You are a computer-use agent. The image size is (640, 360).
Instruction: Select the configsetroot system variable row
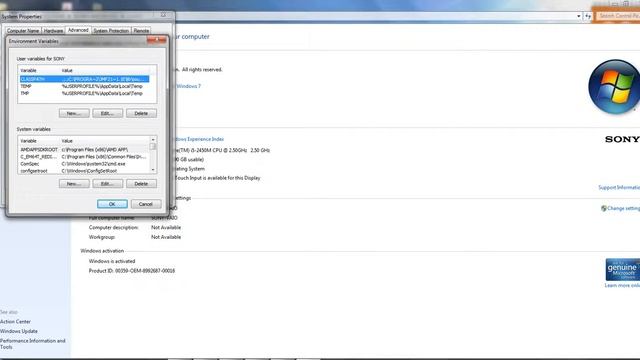pyautogui.click(x=84, y=171)
